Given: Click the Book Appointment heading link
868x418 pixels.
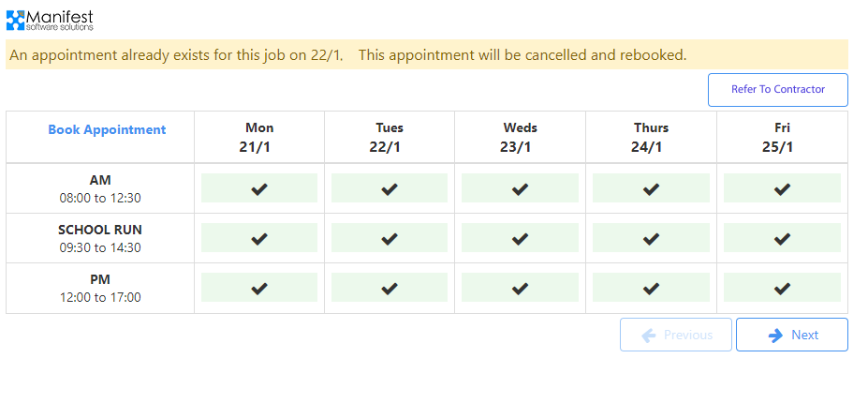Looking at the screenshot, I should tap(107, 130).
